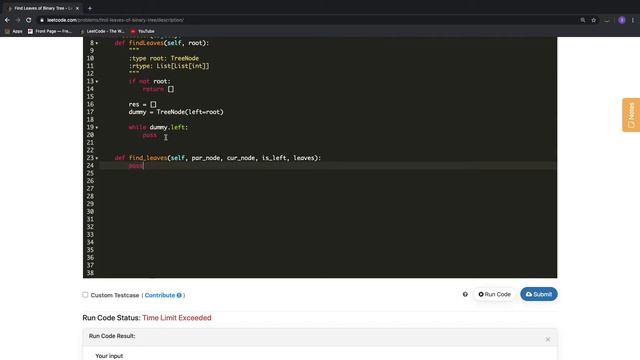Open the YouTube bookmark
Image resolution: width=640 pixels, height=360 pixels.
[142, 31]
